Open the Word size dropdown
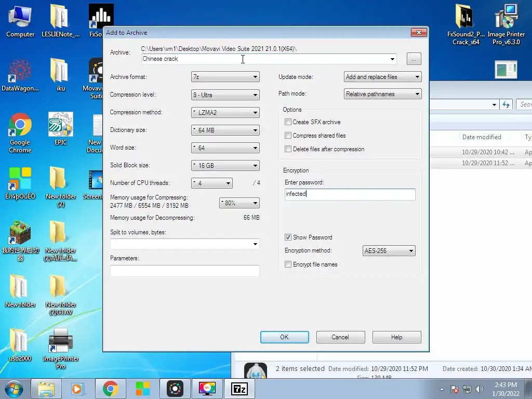The image size is (532, 399). point(225,148)
